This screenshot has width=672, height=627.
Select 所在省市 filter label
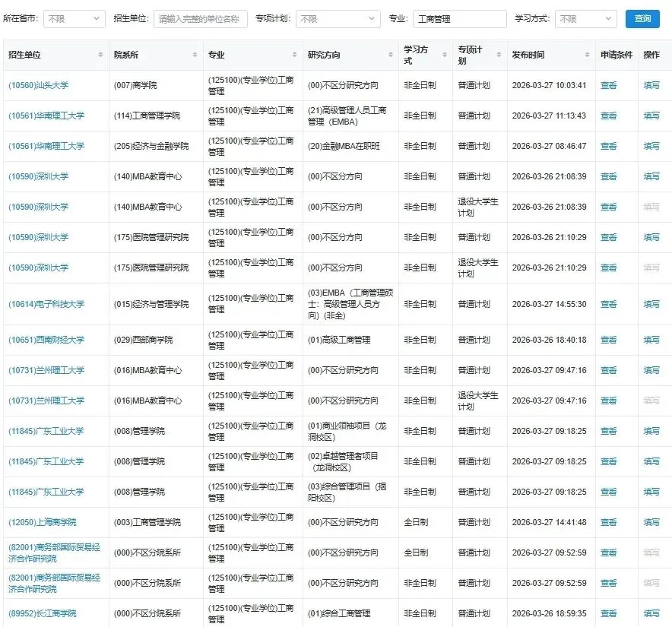pos(21,18)
